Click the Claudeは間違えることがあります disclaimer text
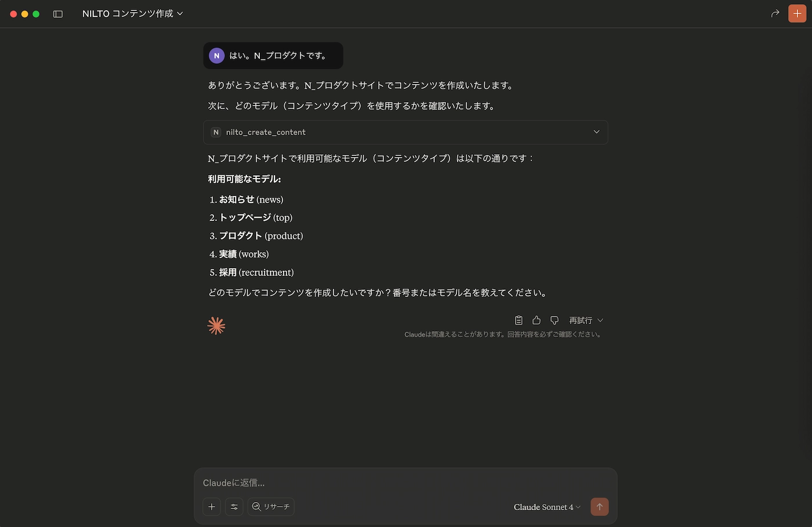 pyautogui.click(x=503, y=335)
